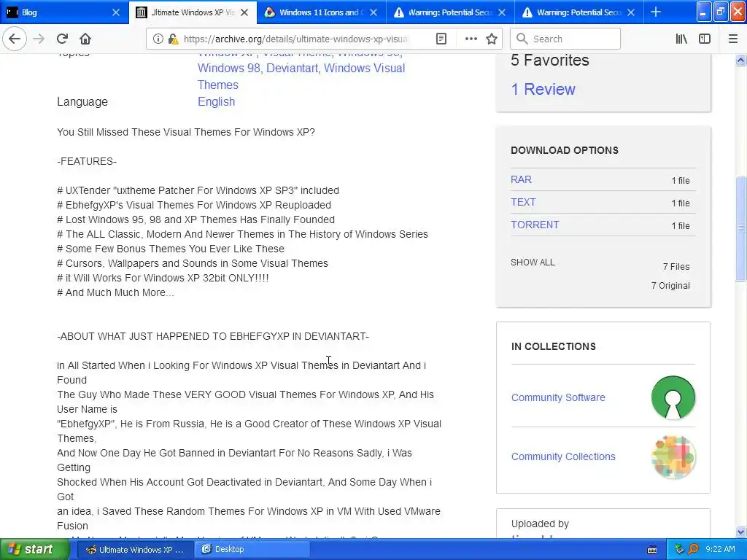This screenshot has width=747, height=560.
Task: Follow the Windows Visual Themes topic link
Action: [301, 76]
